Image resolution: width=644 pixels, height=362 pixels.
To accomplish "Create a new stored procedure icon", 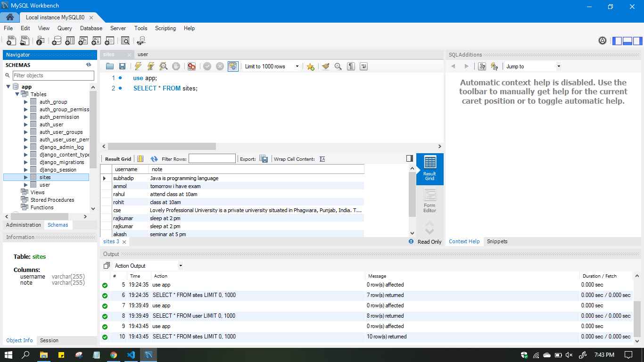I will [x=96, y=41].
